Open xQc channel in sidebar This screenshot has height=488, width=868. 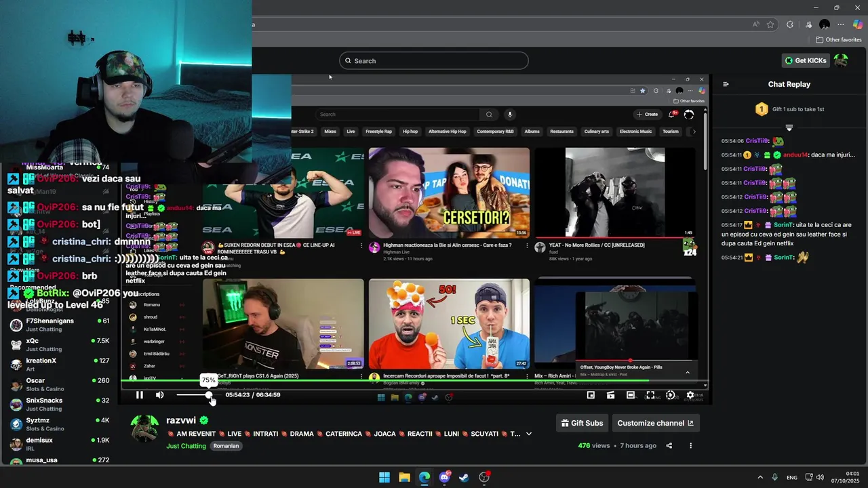point(60,344)
